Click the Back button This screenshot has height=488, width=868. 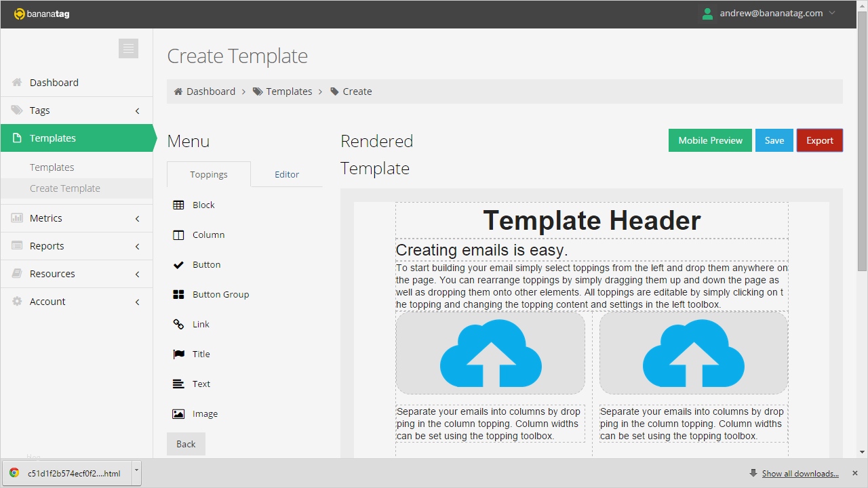[186, 444]
